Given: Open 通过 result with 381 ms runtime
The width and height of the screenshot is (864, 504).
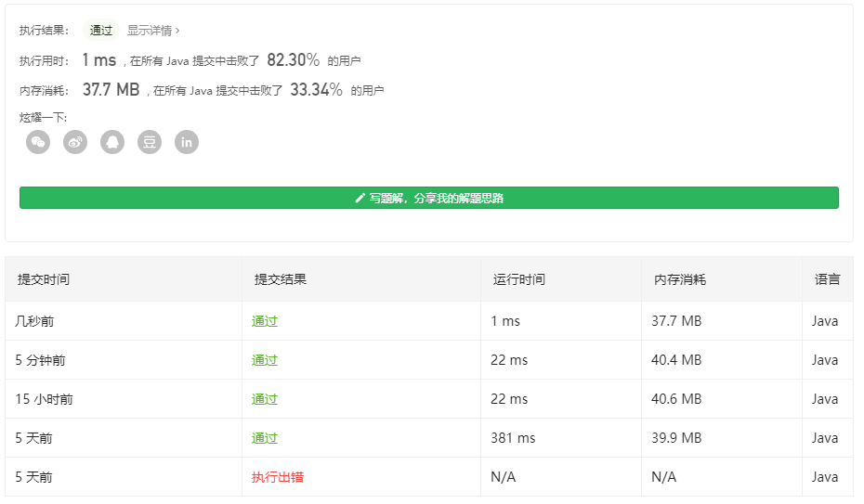Looking at the screenshot, I should point(265,438).
